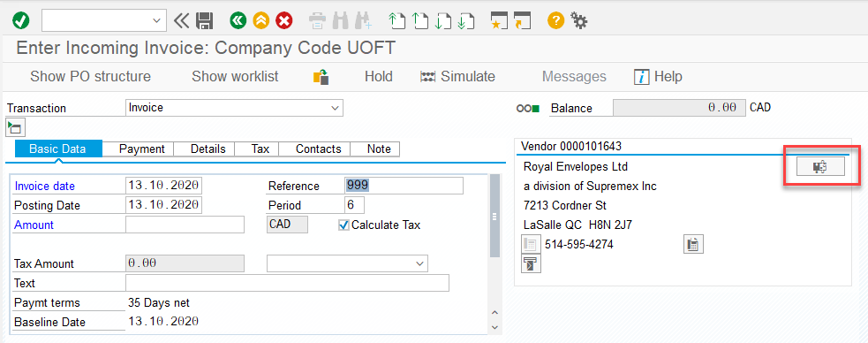This screenshot has height=343, width=868.
Task: Click the Simulate button
Action: coord(457,77)
